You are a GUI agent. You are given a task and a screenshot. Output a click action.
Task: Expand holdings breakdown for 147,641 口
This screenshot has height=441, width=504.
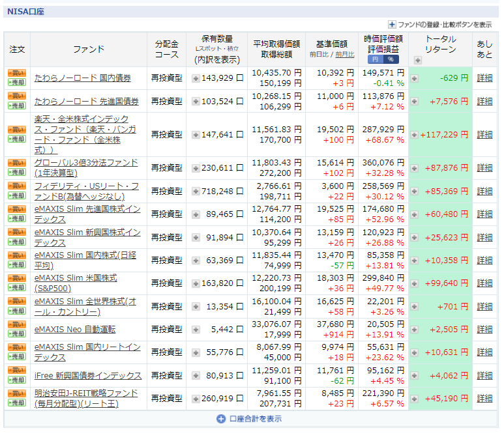pos(196,135)
